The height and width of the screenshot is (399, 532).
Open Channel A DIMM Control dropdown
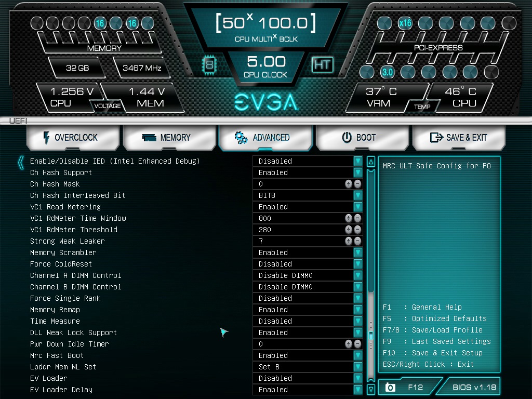tap(357, 275)
